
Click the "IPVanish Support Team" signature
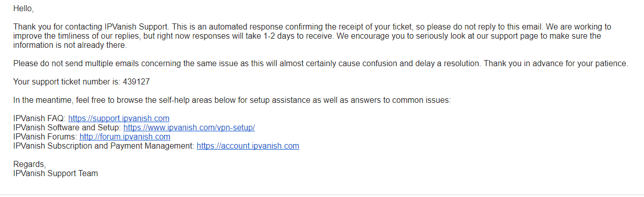55,173
